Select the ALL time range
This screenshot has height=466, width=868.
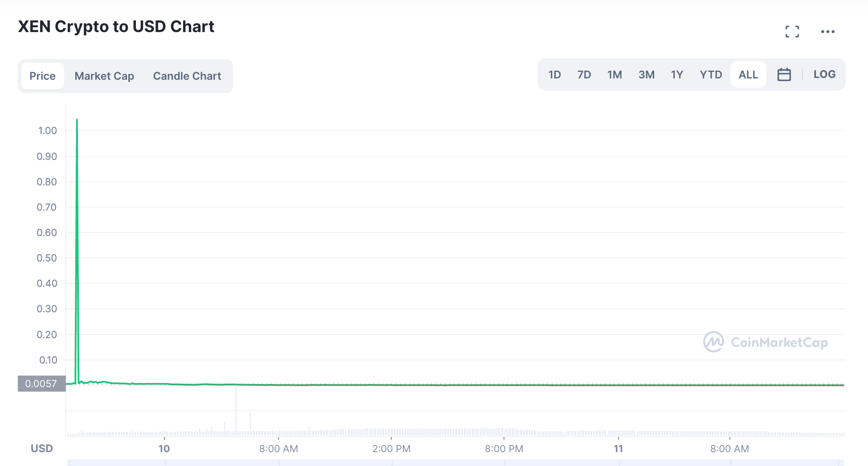tap(748, 74)
